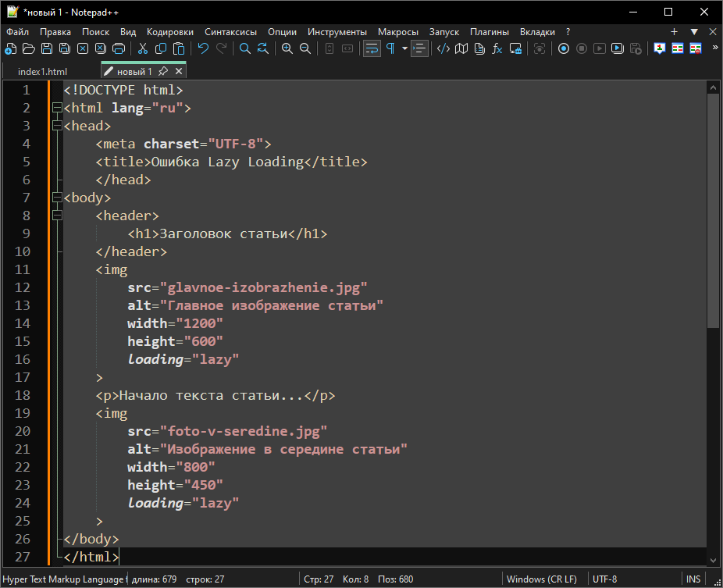This screenshot has width=723, height=588.
Task: Click the add new tab plus button
Action: tap(675, 32)
